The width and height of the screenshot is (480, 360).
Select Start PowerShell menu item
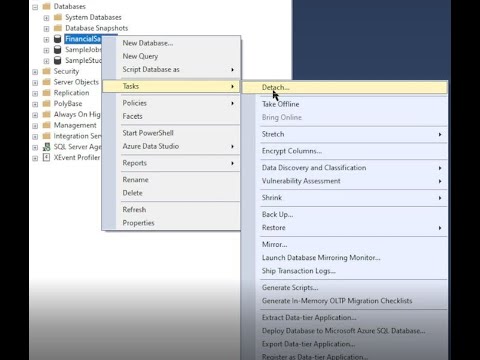pyautogui.click(x=171, y=133)
